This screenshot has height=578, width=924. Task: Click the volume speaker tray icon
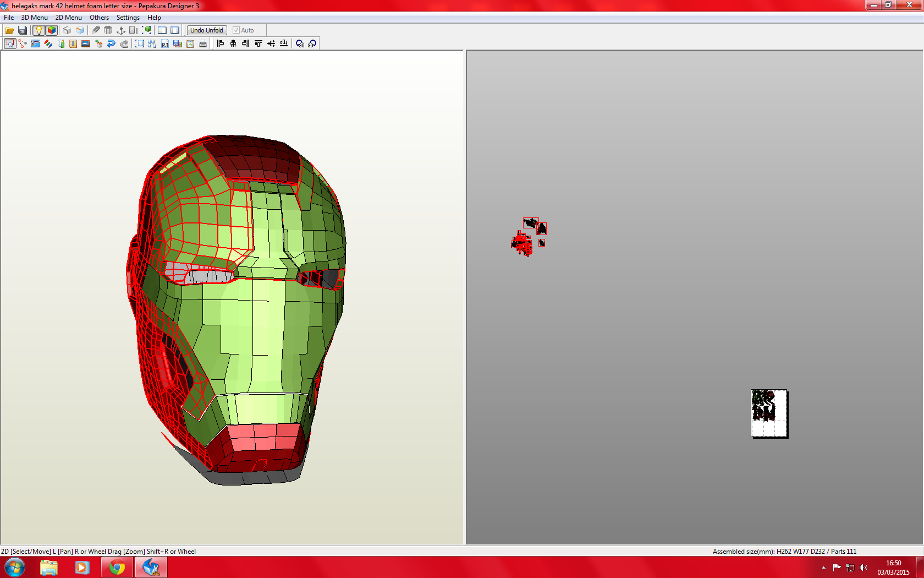point(864,568)
